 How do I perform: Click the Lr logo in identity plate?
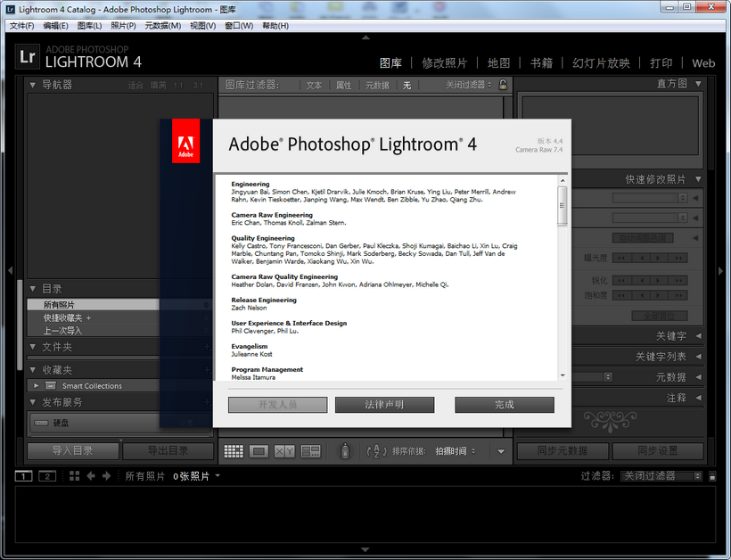[27, 56]
